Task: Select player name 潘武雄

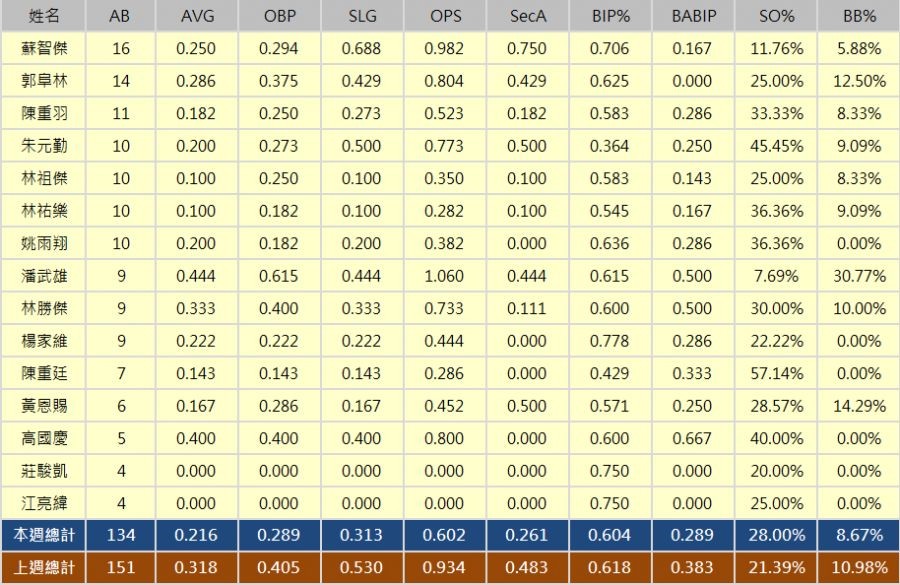Action: tap(43, 276)
